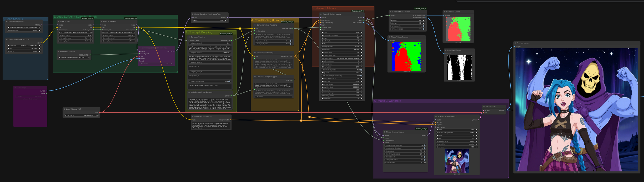Open the type dropdown set to lumina2
The height and width of the screenshot is (182, 644).
click(24, 49)
